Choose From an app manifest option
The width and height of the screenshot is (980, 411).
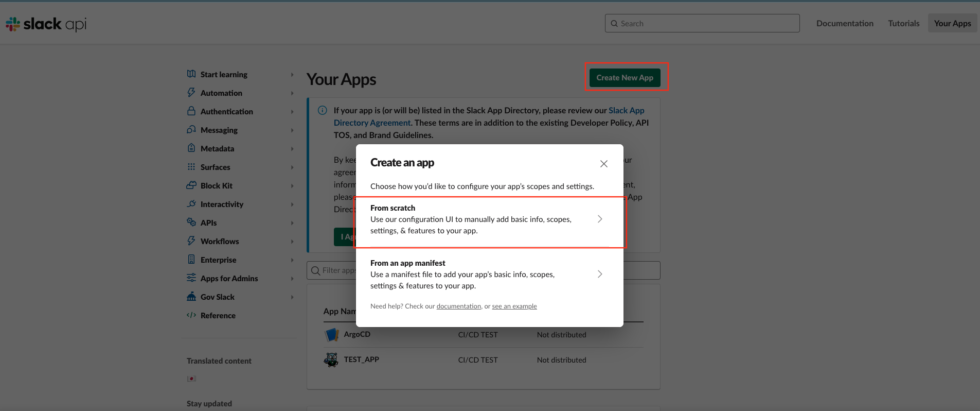[489, 275]
